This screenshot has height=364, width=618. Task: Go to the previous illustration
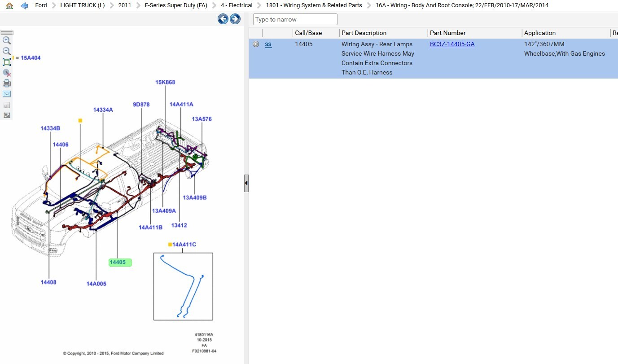tap(223, 19)
